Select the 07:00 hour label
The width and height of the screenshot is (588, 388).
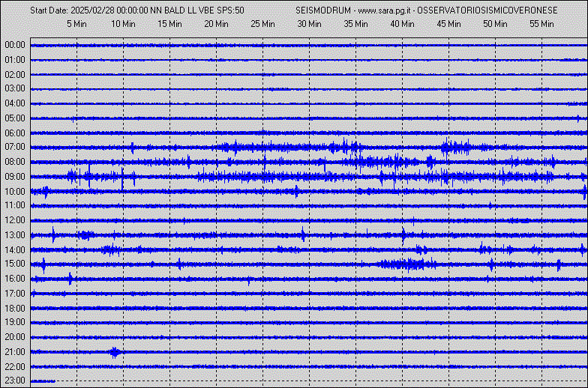tap(15, 147)
